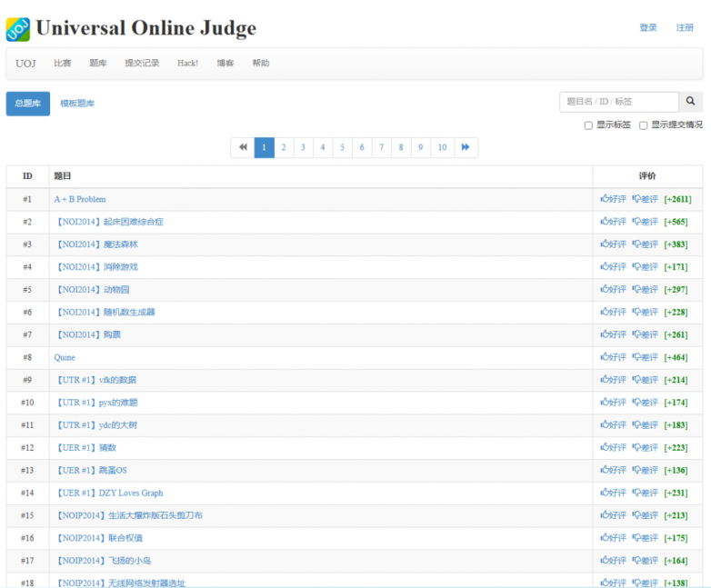Select the 总题库 tab
Screen dimensions: 711x588
28,104
